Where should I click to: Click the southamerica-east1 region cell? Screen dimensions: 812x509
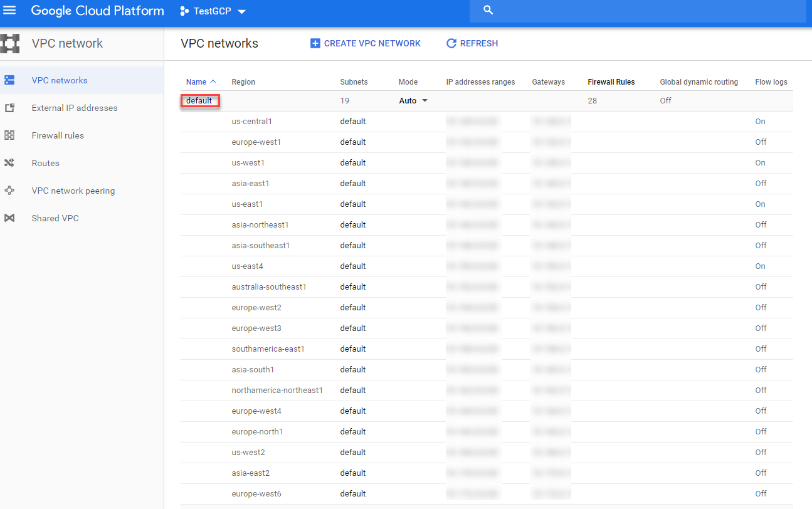pyautogui.click(x=268, y=349)
